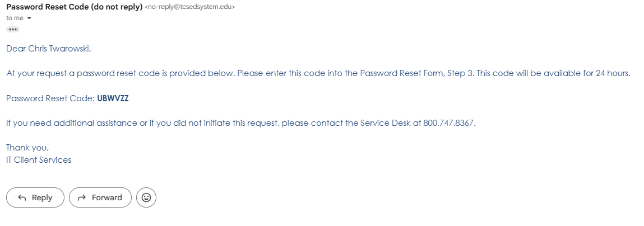Click sender name "Password Reset Code (do not reply)"
This screenshot has width=644, height=226.
(74, 7)
